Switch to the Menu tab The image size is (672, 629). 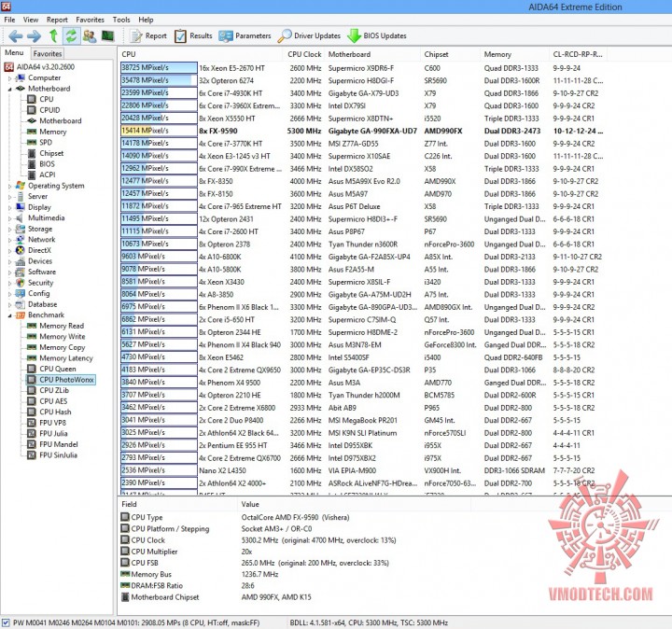point(14,52)
